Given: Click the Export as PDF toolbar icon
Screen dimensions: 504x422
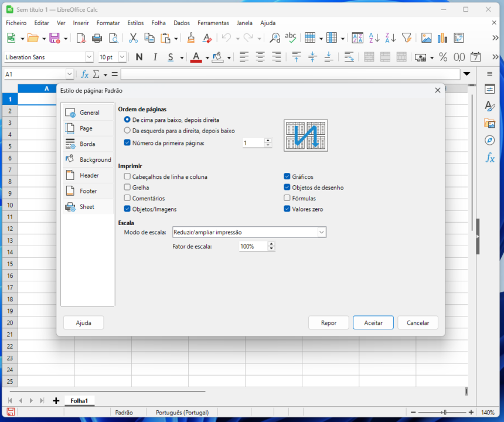Looking at the screenshot, I should pyautogui.click(x=81, y=38).
